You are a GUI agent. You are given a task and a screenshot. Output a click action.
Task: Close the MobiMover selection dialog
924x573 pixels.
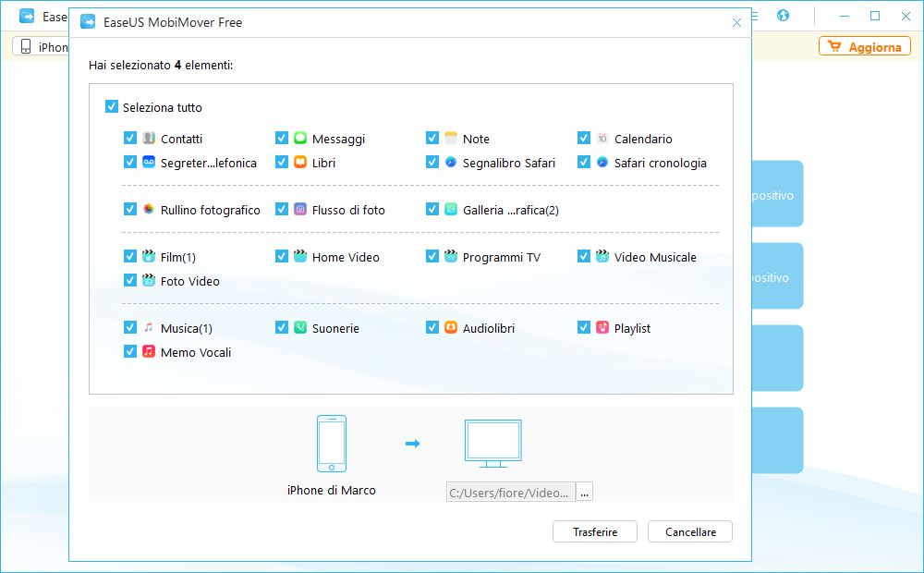736,22
